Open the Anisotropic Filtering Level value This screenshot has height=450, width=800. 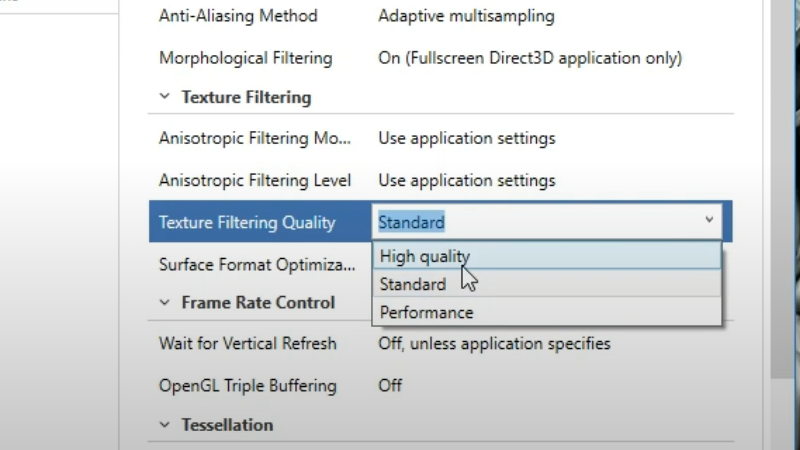pyautogui.click(x=466, y=180)
